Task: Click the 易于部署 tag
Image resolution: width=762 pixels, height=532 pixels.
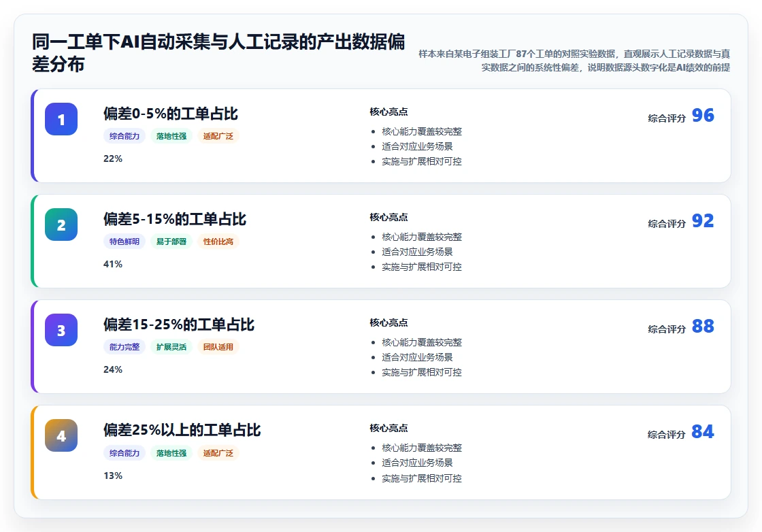Action: click(x=171, y=242)
